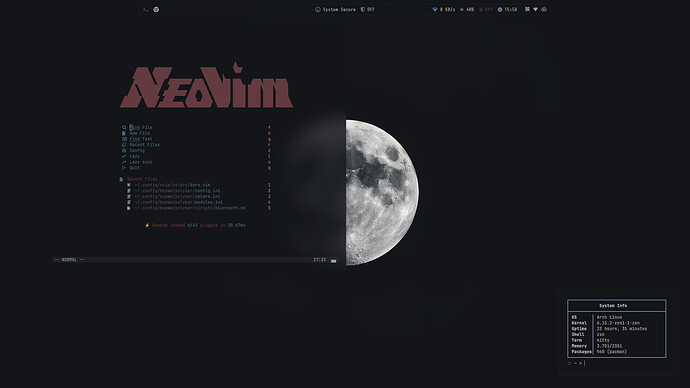Open recent file polybar/colors.ini
This screenshot has width=690, height=388.
[x=178, y=197]
